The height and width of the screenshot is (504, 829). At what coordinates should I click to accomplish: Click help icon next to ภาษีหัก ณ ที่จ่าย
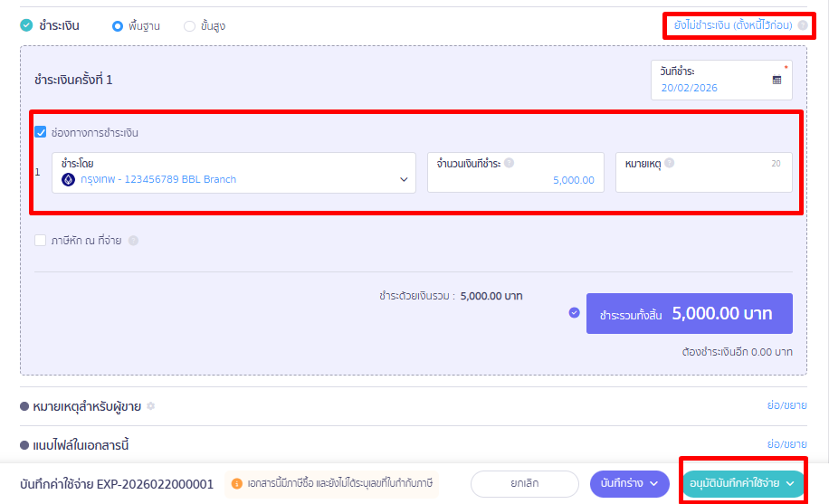point(133,241)
